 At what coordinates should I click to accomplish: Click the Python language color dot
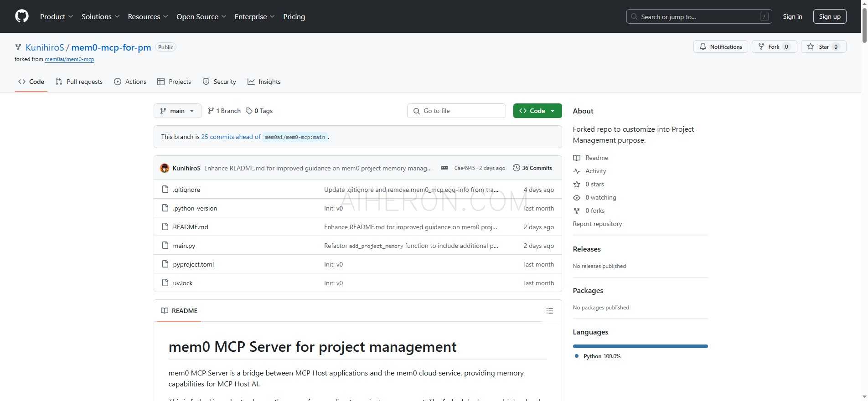point(577,356)
